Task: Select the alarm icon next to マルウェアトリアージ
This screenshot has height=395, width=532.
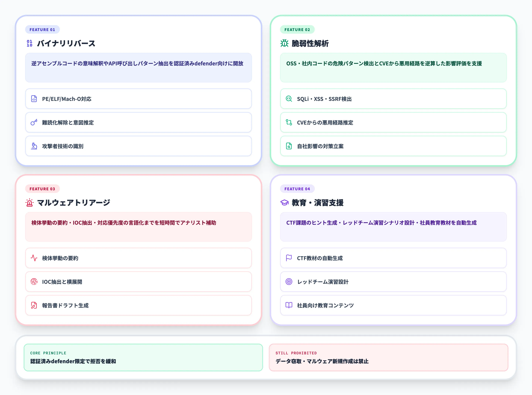Action: 30,202
